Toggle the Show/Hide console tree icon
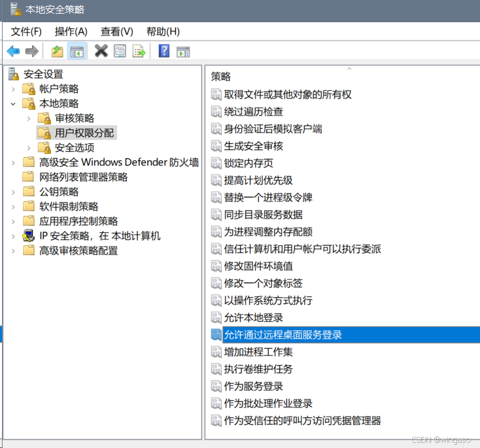Screen dimensions: 480x448 [x=77, y=51]
